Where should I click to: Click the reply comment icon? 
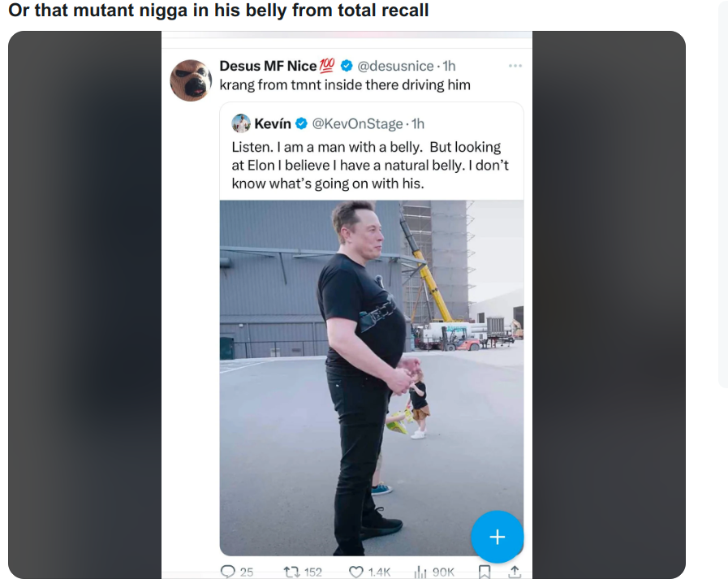coord(227,572)
